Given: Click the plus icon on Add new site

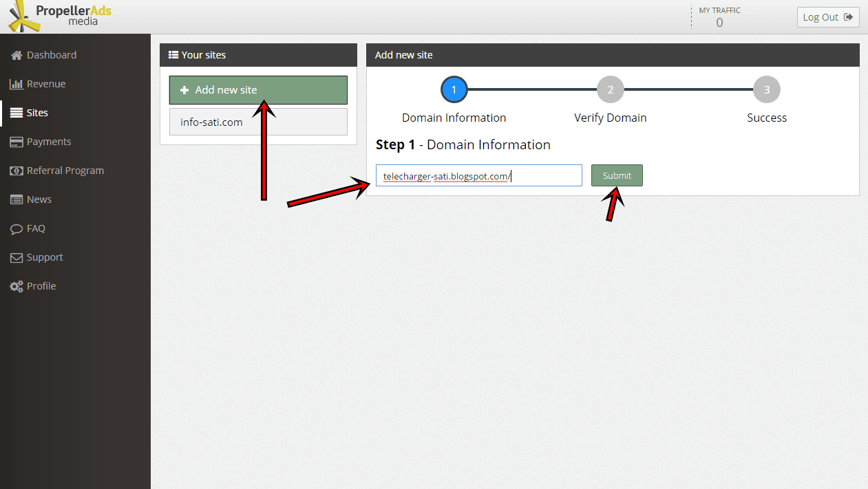Looking at the screenshot, I should 184,90.
